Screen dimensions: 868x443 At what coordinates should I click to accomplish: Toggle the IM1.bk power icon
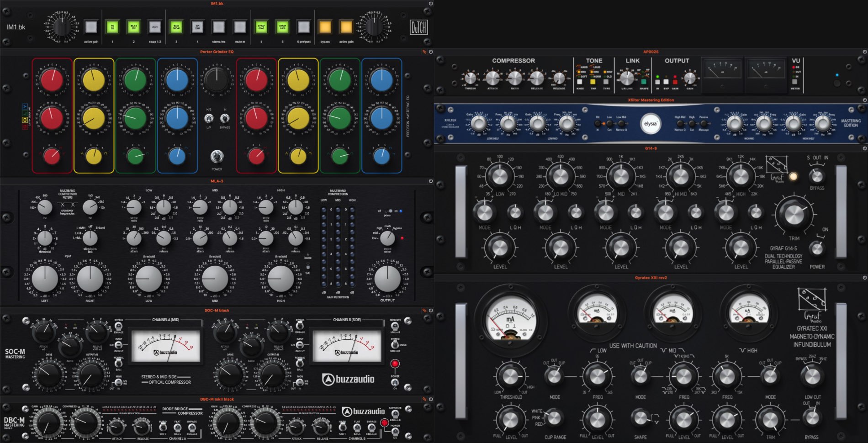coord(430,3)
